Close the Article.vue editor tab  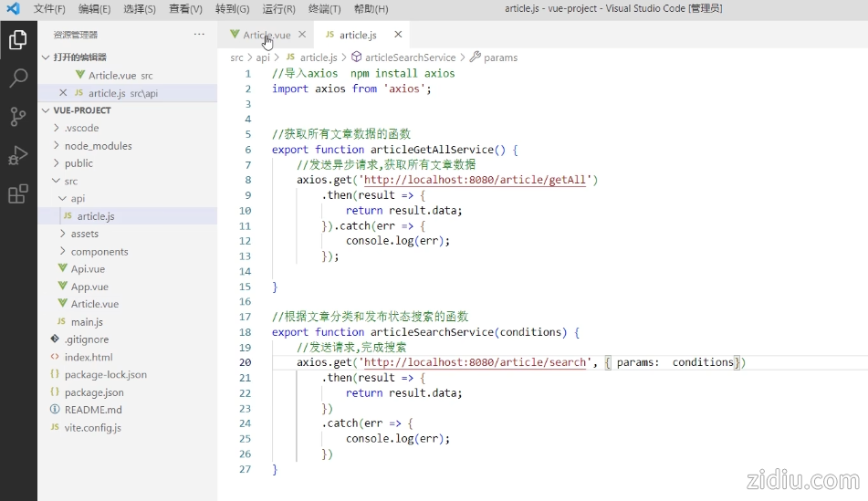[302, 35]
